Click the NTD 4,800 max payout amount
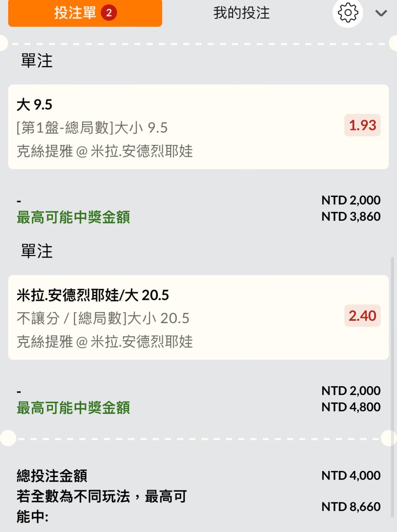Image resolution: width=397 pixels, height=532 pixels. 351,407
